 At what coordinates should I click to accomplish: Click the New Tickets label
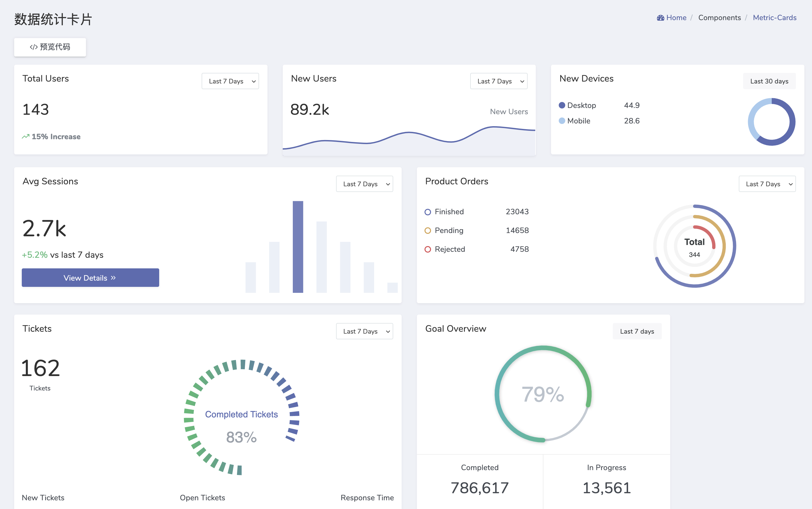pos(43,498)
